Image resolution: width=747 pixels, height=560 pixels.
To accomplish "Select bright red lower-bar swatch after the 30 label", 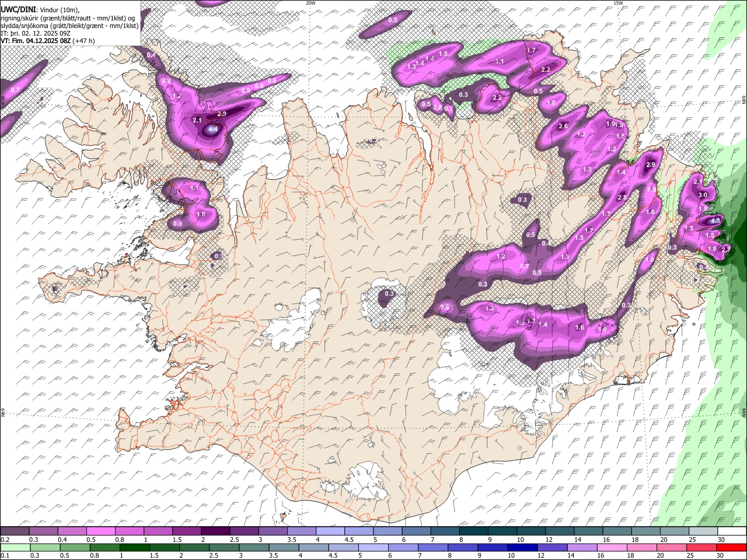I will pyautogui.click(x=731, y=548).
